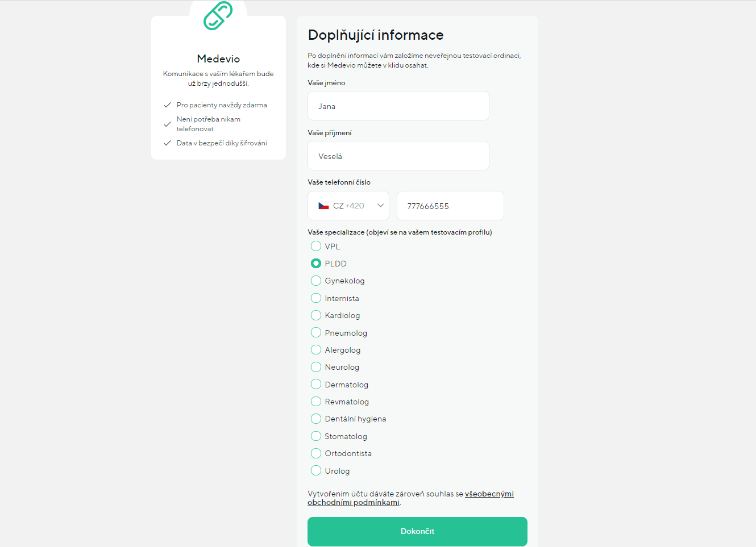Choose the Pneumolog option

tap(316, 332)
